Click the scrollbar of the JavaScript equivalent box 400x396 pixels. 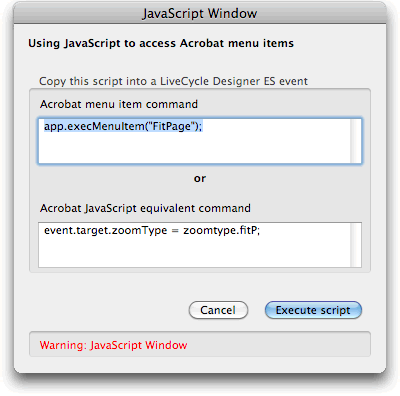356,245
